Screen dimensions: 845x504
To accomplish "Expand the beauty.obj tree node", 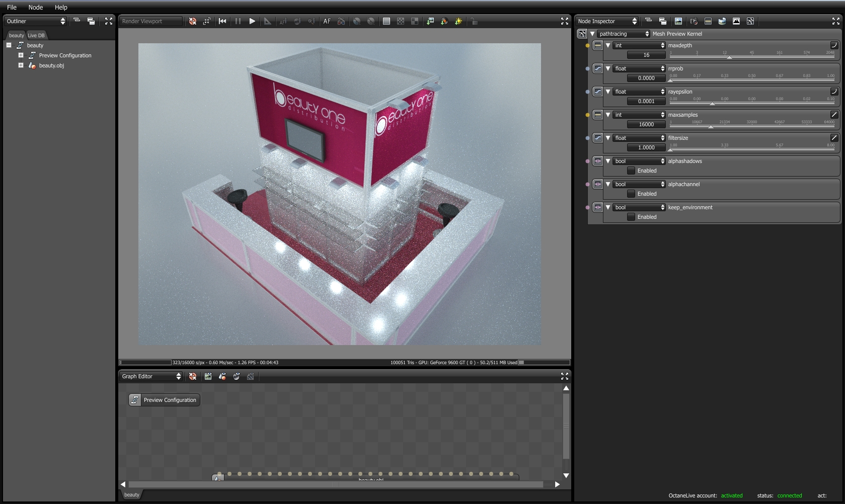I will click(x=21, y=65).
